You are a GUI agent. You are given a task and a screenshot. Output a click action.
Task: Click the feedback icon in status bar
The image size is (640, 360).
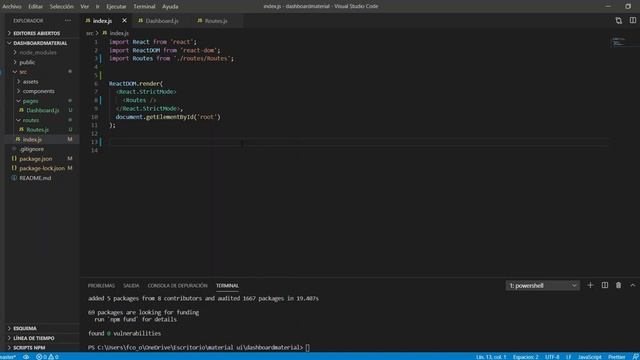point(635,357)
